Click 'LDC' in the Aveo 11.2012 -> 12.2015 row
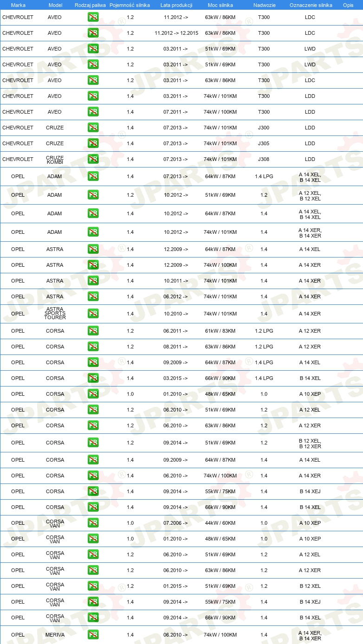The height and width of the screenshot is (644, 363). pos(310,33)
